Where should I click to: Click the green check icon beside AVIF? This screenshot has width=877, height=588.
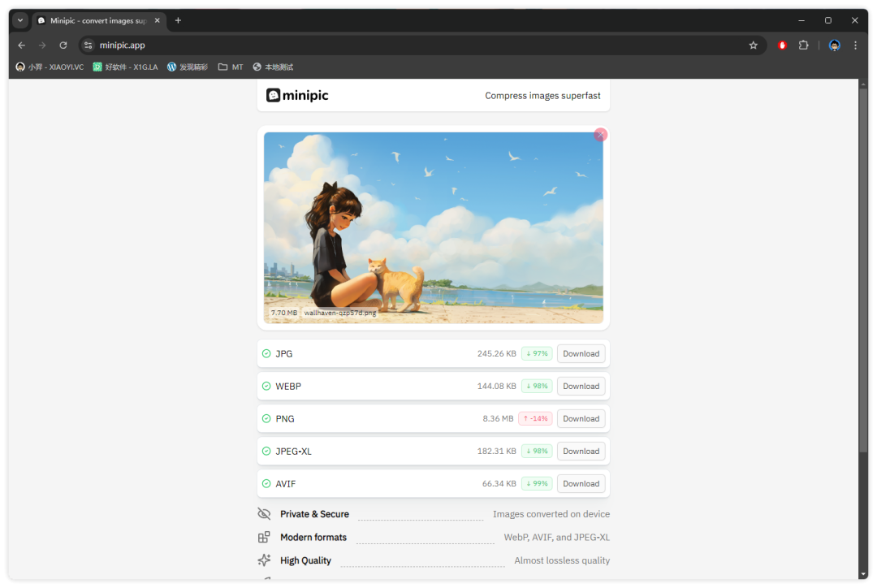266,483
